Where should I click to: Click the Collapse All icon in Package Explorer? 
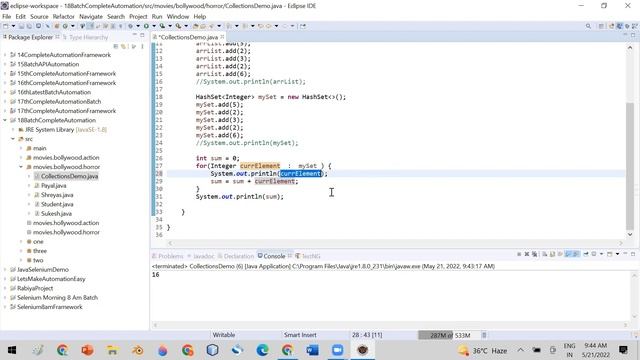116,46
